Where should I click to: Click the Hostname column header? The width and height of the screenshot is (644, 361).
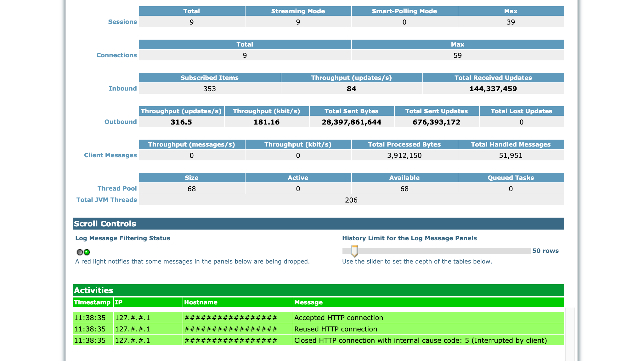[201, 302]
